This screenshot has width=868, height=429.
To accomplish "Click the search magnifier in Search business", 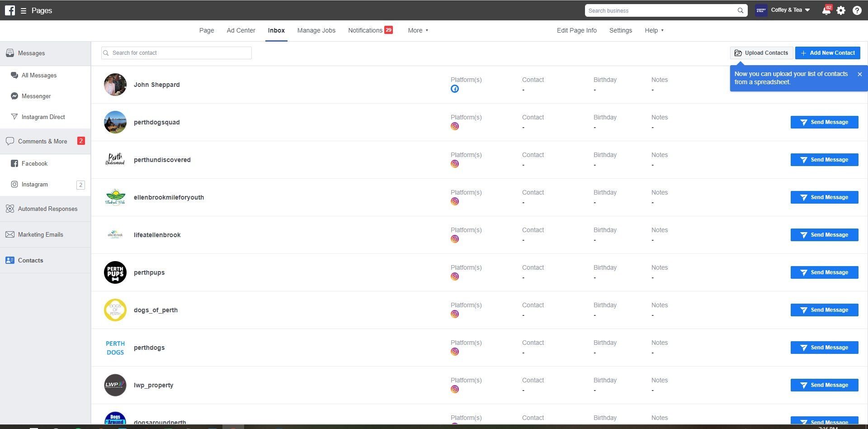I will pyautogui.click(x=740, y=11).
